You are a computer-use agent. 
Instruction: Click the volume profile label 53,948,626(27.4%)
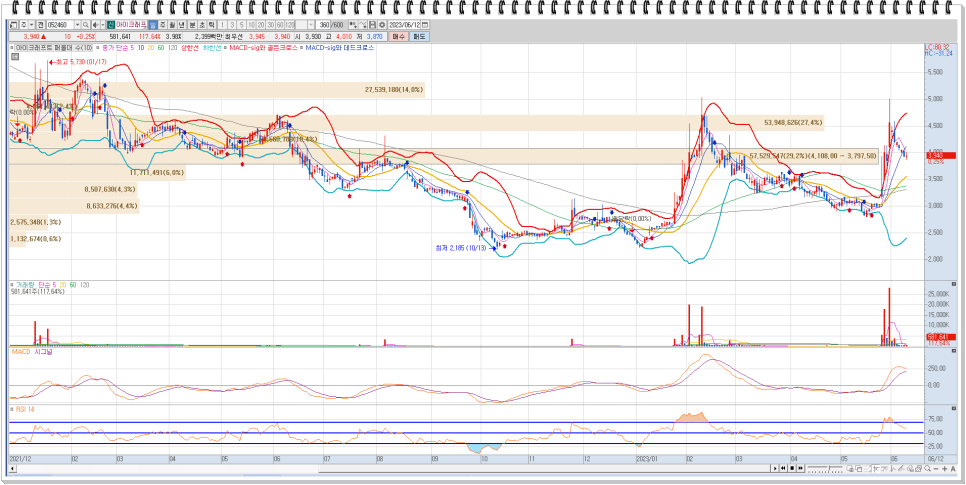[793, 123]
